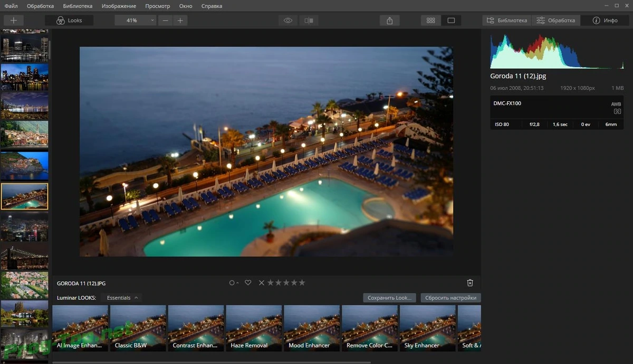Screen dimensions: 633x364
Task: Click the DMC-FX100 camera model text
Action: tap(507, 103)
